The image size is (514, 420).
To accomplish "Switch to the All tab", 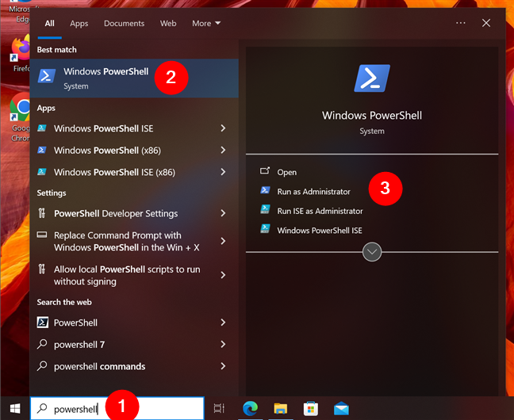I will pos(49,23).
